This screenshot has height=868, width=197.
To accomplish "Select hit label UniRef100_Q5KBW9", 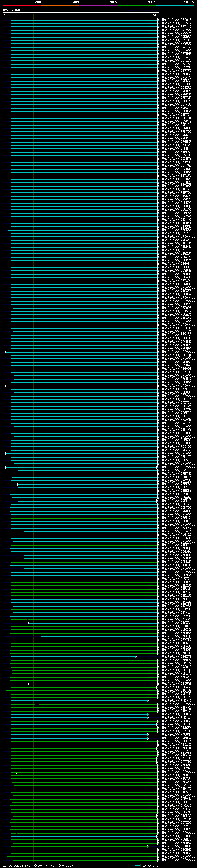I will (x=177, y=562).
